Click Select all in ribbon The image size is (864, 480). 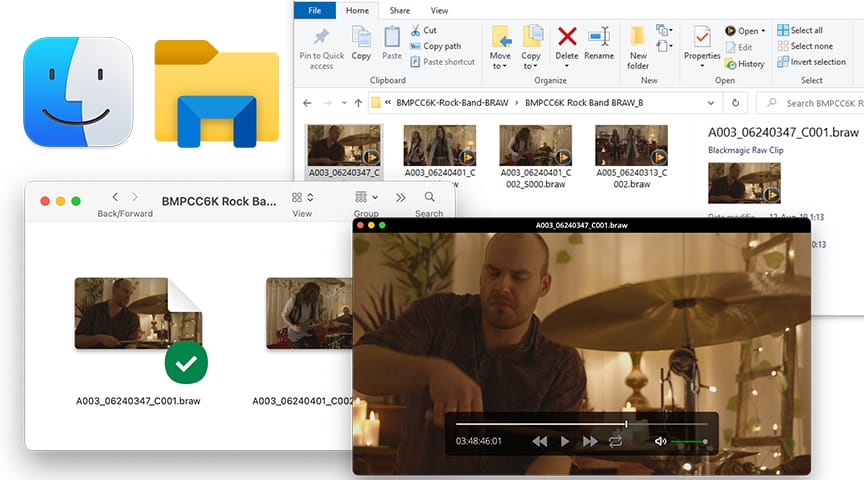806,31
